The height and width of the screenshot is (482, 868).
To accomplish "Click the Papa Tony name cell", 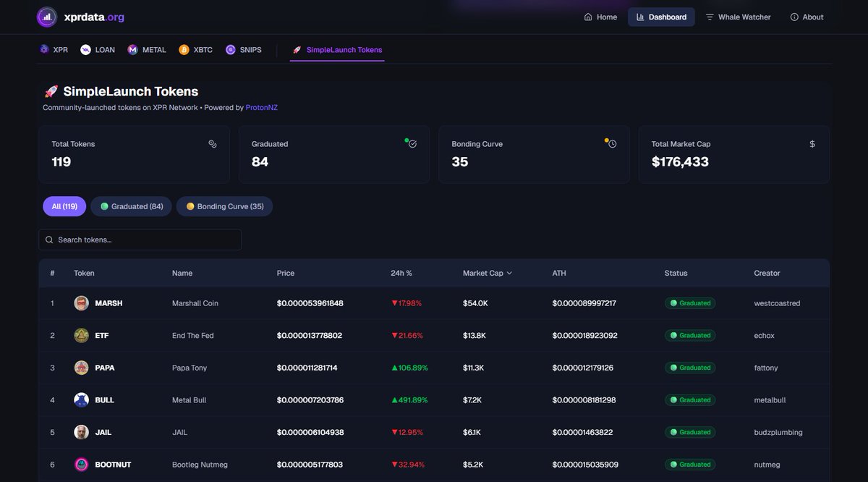I will click(x=190, y=368).
